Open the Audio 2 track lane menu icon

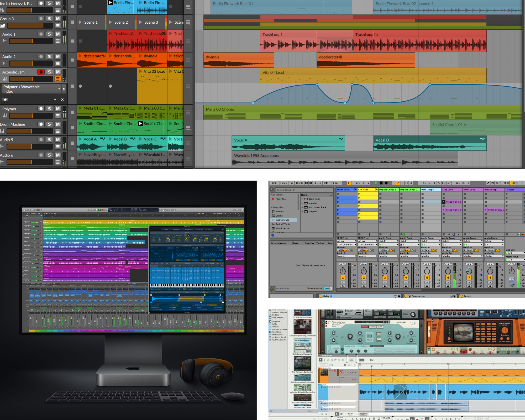(x=58, y=64)
